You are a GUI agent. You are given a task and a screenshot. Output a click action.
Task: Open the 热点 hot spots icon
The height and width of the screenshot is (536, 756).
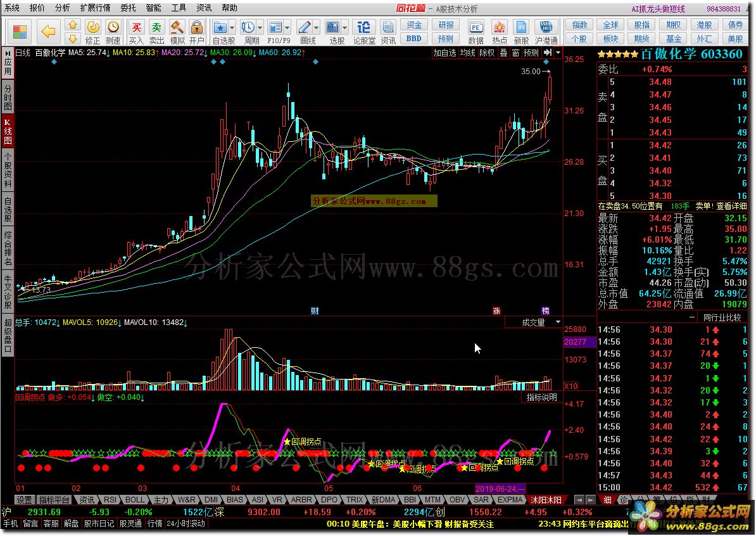[500, 32]
